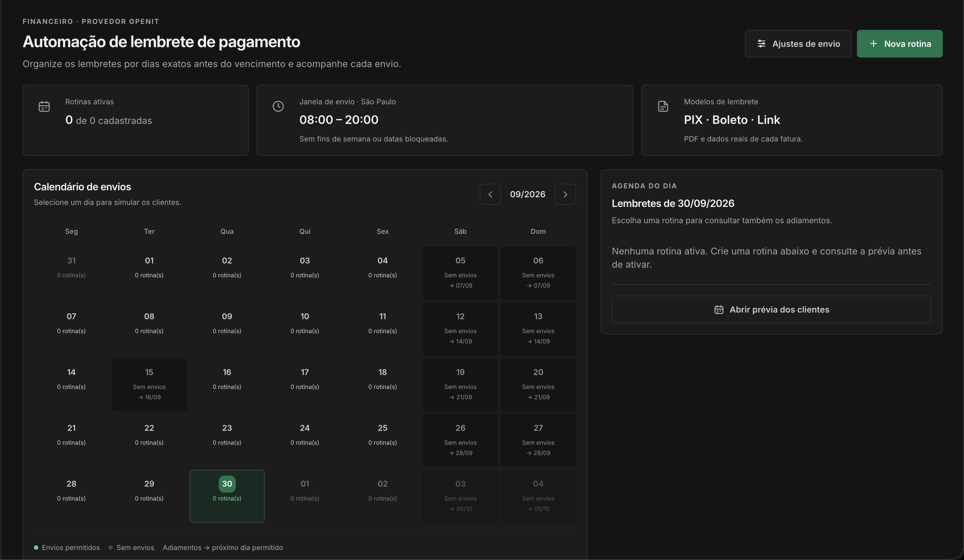This screenshot has height=560, width=964.
Task: Click the Lembretes de 30/09/2026 heading
Action: pos(673,203)
